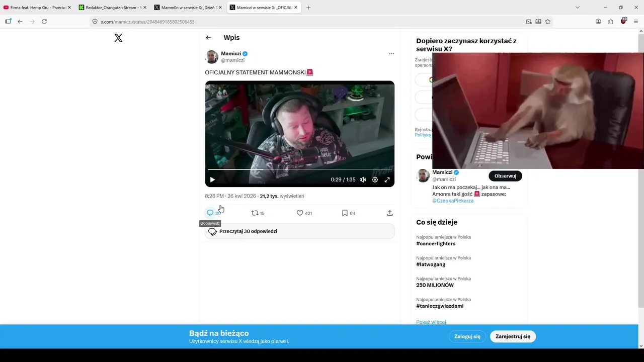Image resolution: width=644 pixels, height=362 pixels.
Task: Close the Redaktor_Orangutan Stream tab
Action: click(145, 8)
